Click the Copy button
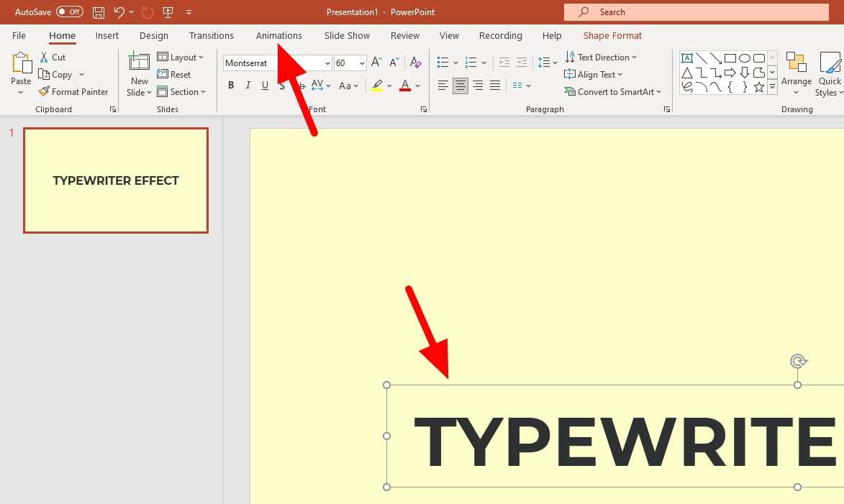This screenshot has height=504, width=844. tap(55, 74)
